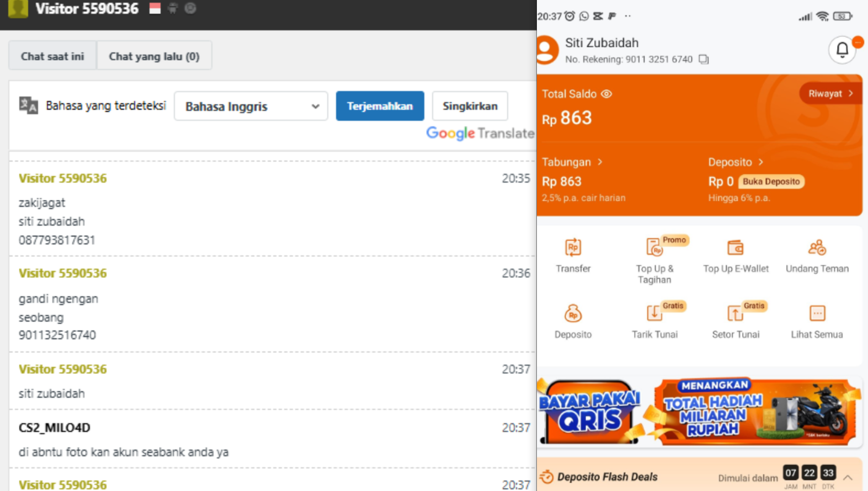Tap Siti Zubaidah profile avatar
Viewport: 868px width, 491px height.
[x=547, y=50]
